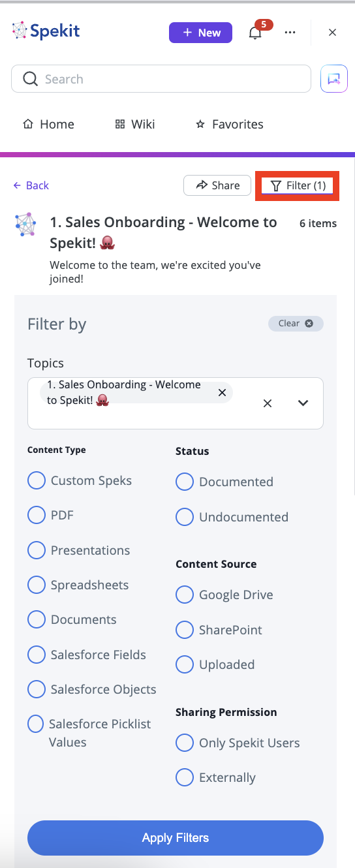Open the Favorites tab

click(229, 124)
